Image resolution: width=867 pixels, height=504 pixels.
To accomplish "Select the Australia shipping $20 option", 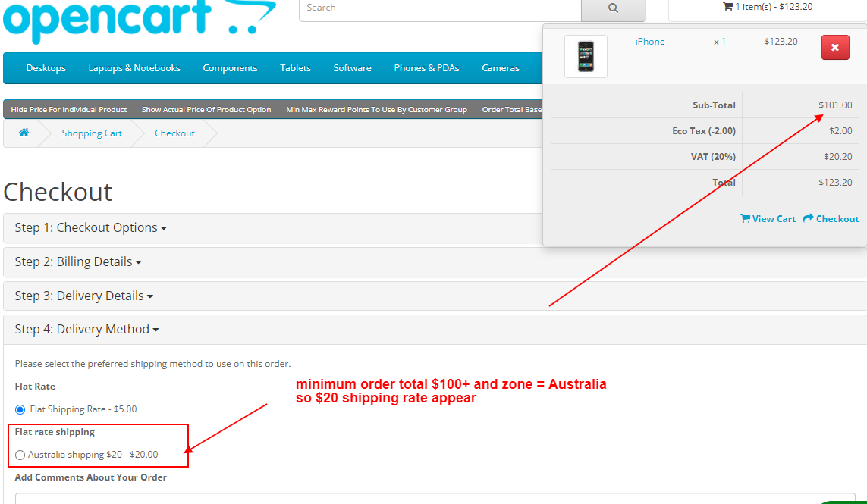I will (x=20, y=455).
